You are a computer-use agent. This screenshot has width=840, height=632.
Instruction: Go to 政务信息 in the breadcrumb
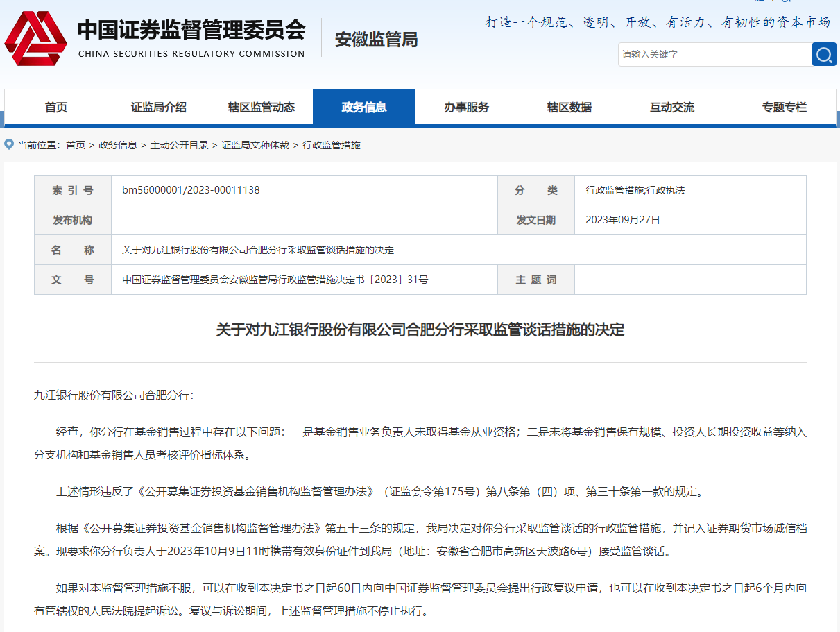click(118, 145)
